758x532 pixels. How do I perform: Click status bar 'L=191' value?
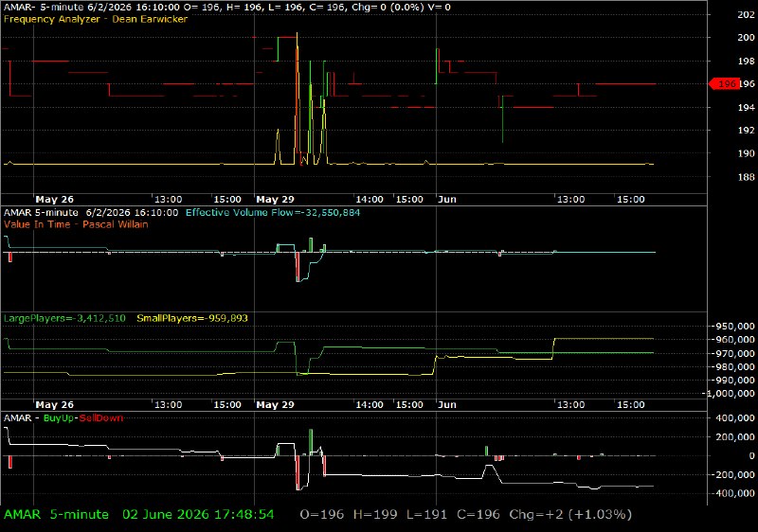pos(427,515)
